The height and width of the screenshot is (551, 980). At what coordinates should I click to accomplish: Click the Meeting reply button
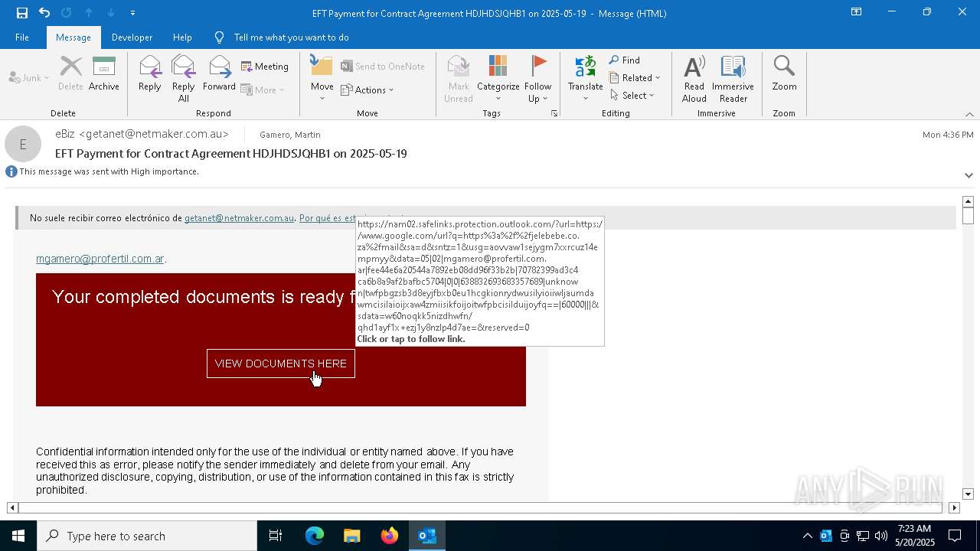click(265, 67)
